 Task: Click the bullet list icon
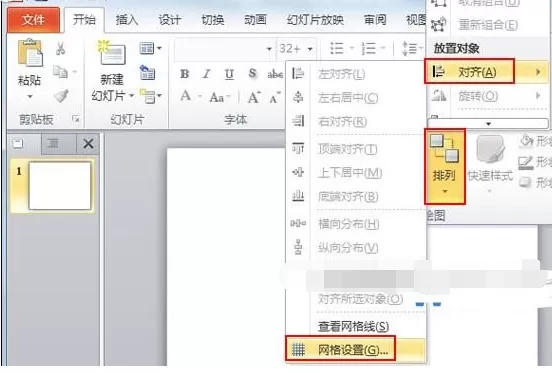[x=337, y=48]
